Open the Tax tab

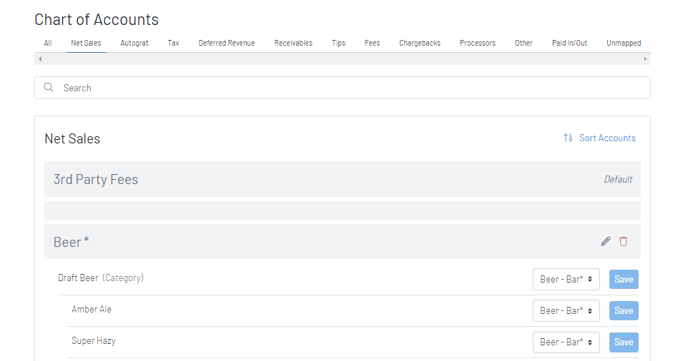[x=173, y=43]
